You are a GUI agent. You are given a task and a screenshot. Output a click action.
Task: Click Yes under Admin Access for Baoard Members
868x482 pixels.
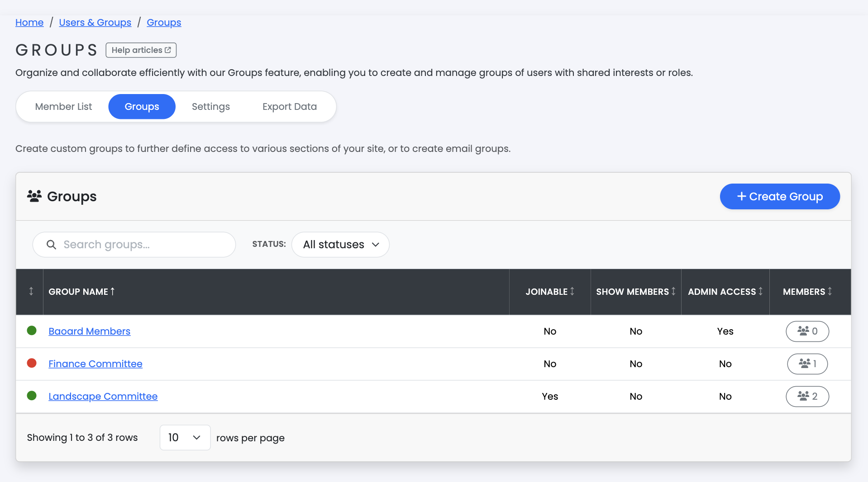coord(725,331)
